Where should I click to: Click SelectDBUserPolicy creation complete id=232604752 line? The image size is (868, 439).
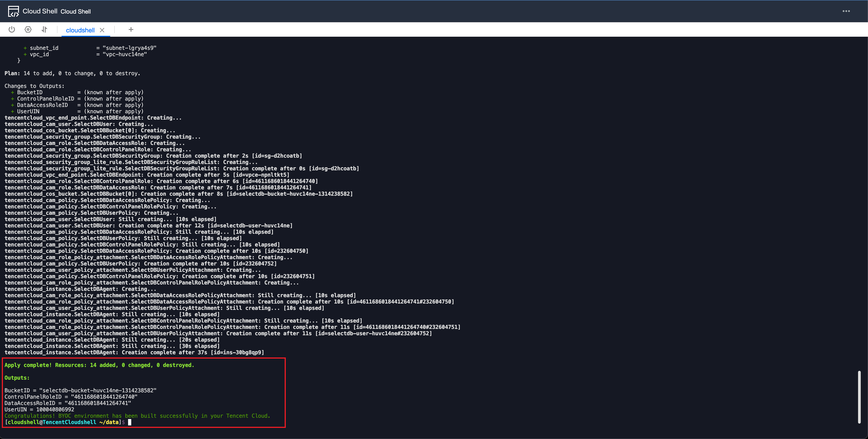click(141, 264)
